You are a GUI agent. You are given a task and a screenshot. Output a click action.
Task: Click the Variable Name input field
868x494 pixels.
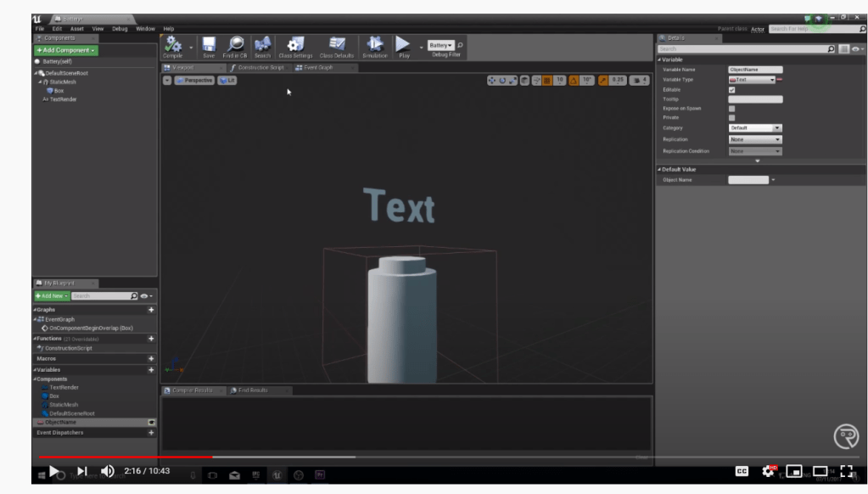(x=754, y=70)
